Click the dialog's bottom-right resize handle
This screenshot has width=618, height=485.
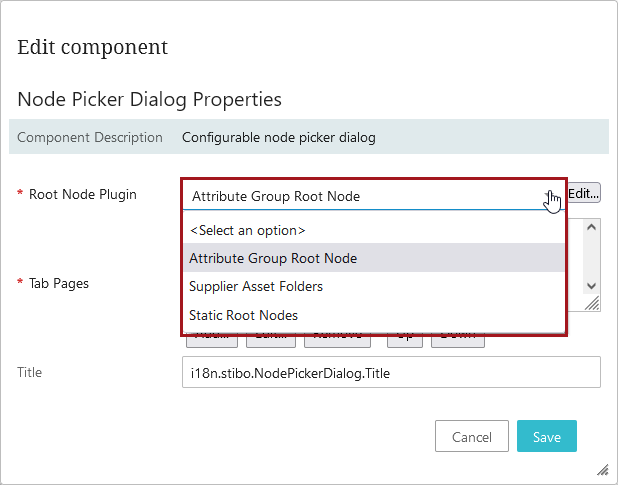coord(603,470)
